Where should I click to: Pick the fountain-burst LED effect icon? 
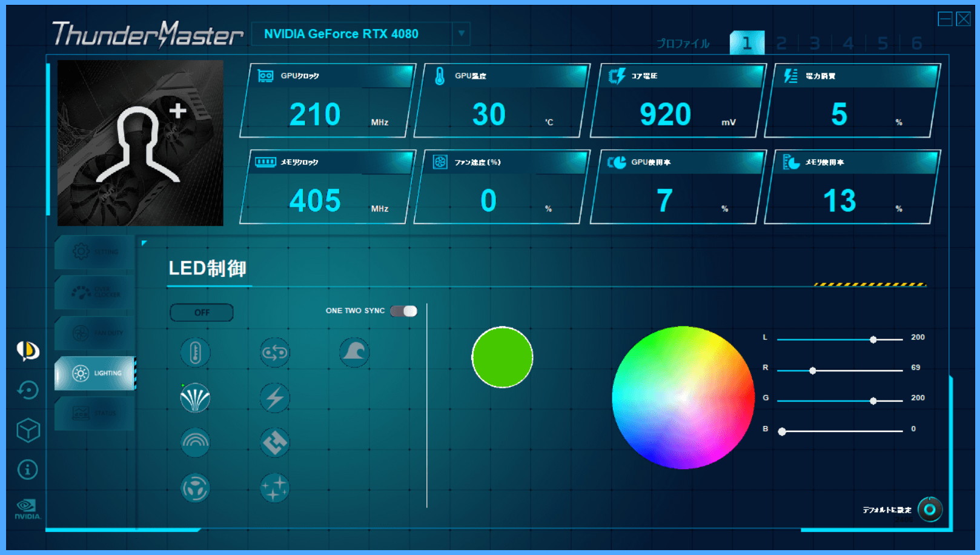click(195, 398)
